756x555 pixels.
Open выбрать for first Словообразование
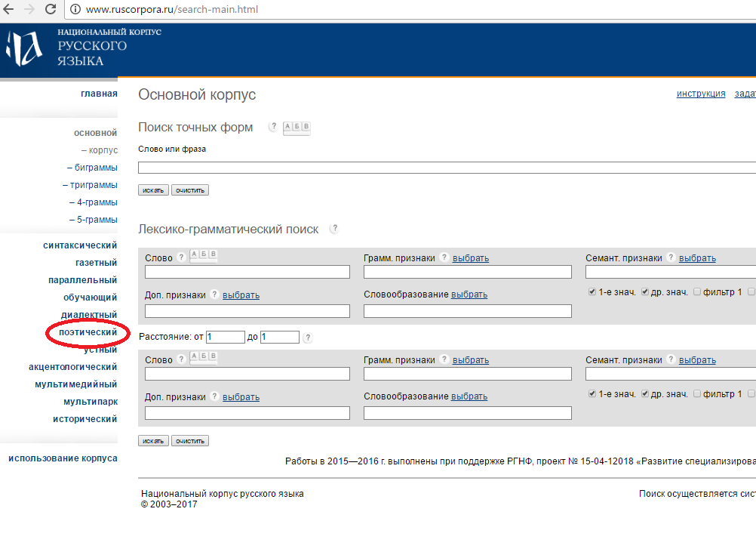click(x=469, y=294)
